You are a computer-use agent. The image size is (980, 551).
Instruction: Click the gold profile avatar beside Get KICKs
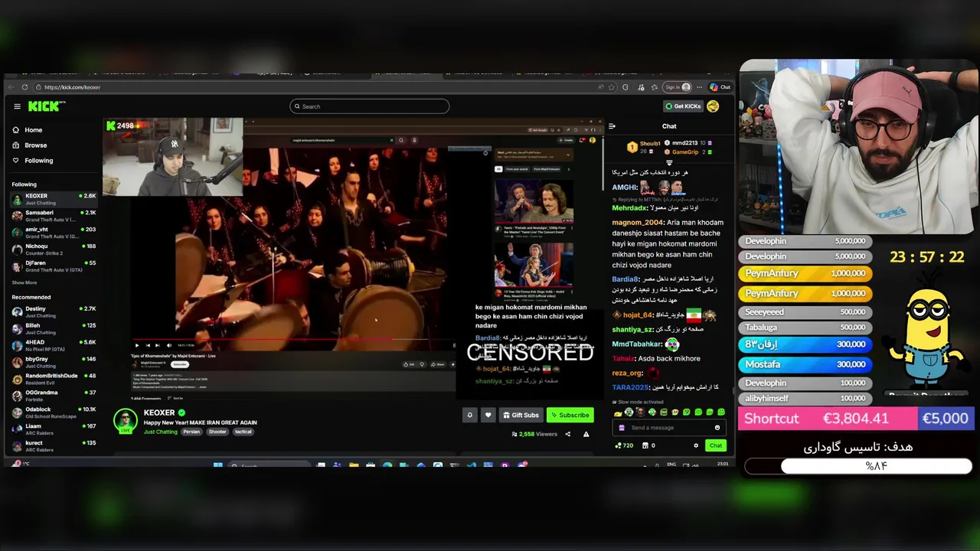(x=713, y=106)
